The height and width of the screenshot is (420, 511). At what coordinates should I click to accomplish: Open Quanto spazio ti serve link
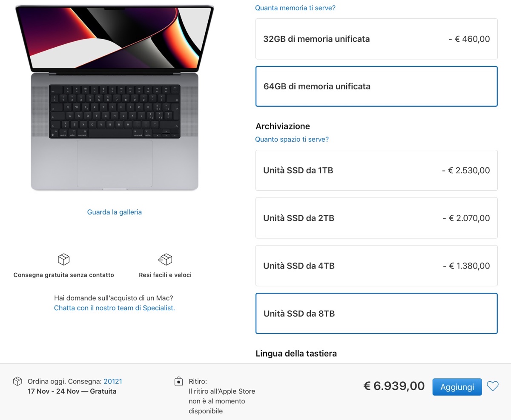(x=292, y=139)
